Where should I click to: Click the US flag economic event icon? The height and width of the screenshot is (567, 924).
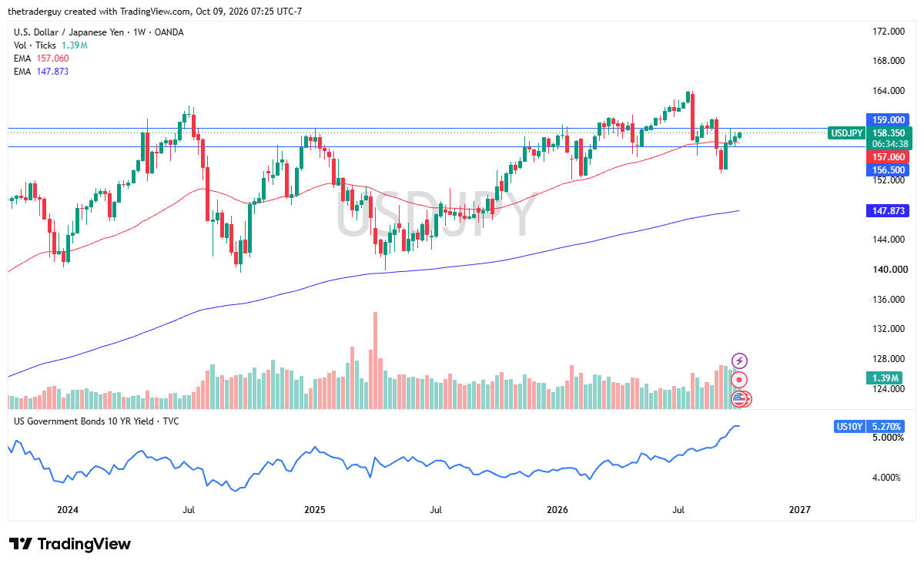pos(740,398)
